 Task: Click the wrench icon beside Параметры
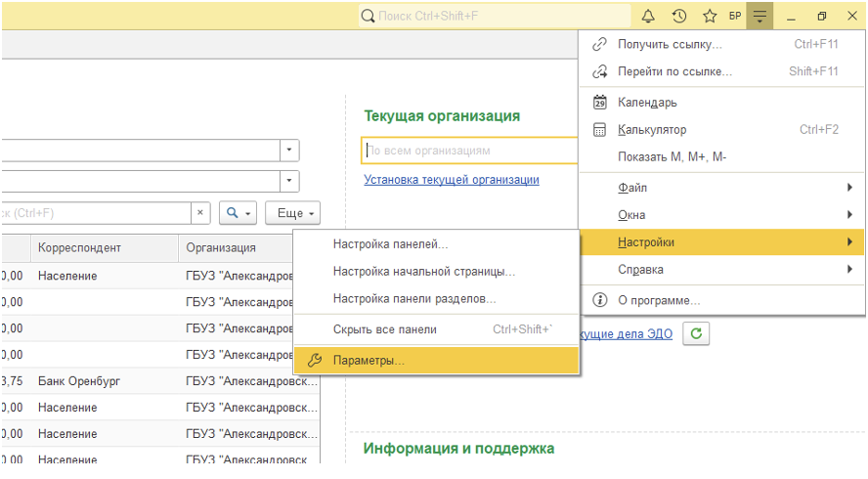click(x=315, y=361)
